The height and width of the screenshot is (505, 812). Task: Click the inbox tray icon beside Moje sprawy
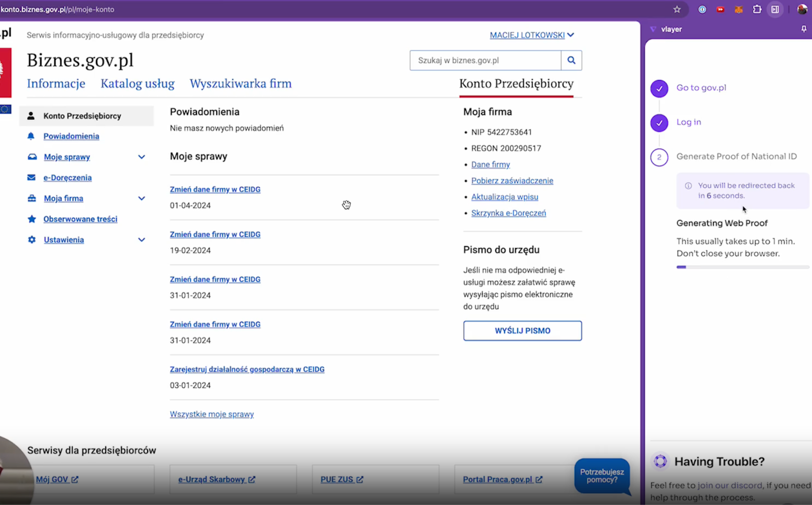[x=32, y=157]
